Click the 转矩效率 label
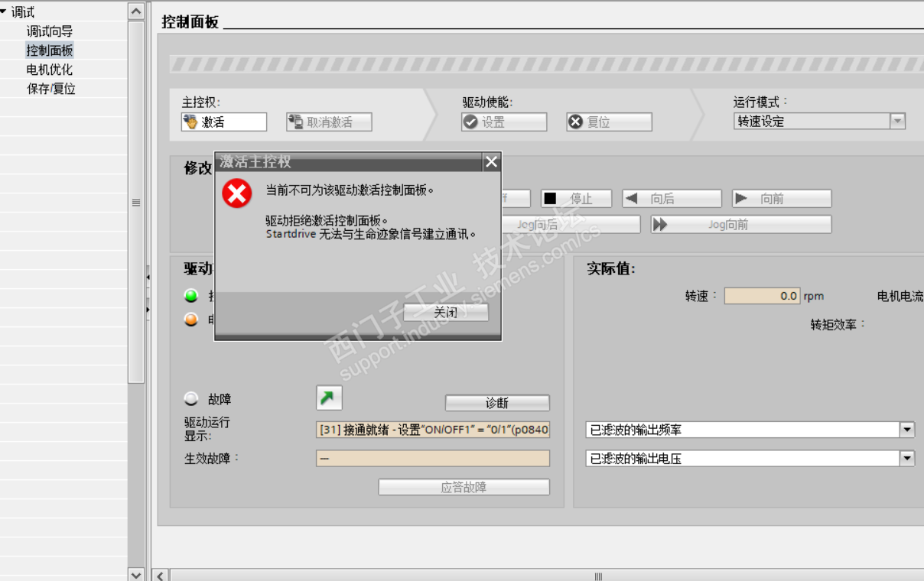Viewport: 924px width, 581px height. (x=838, y=325)
